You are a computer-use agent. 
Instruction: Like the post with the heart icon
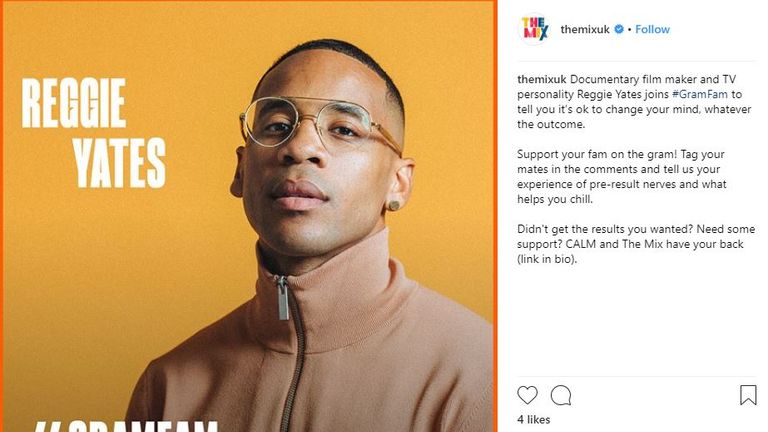(x=527, y=395)
